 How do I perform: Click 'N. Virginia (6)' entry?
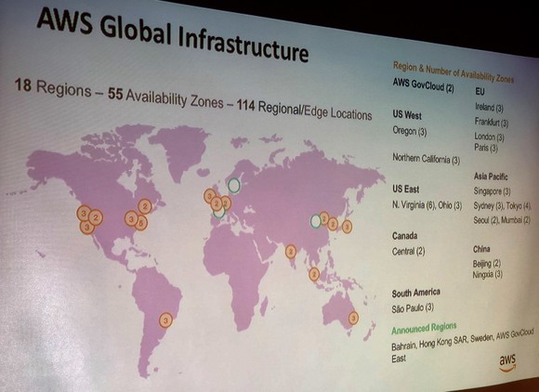[x=414, y=205]
